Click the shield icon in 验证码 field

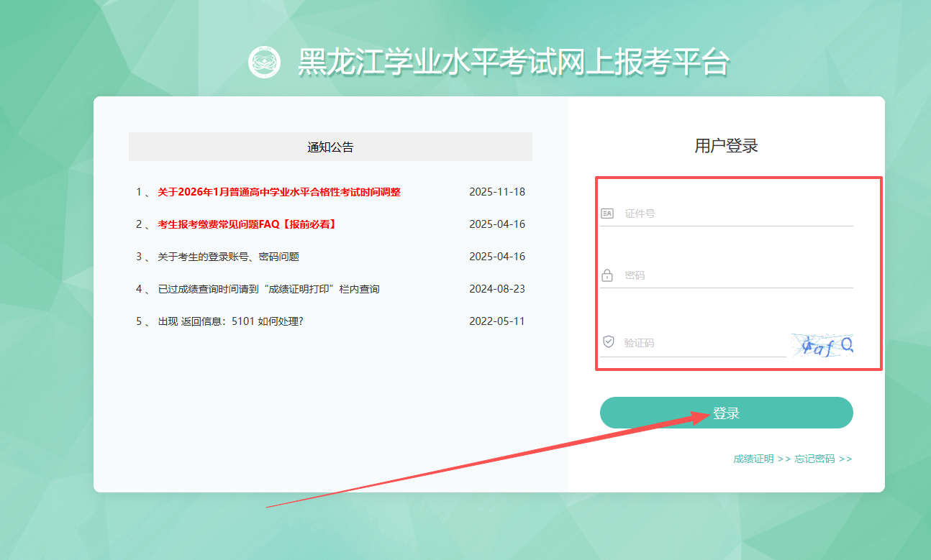(609, 342)
